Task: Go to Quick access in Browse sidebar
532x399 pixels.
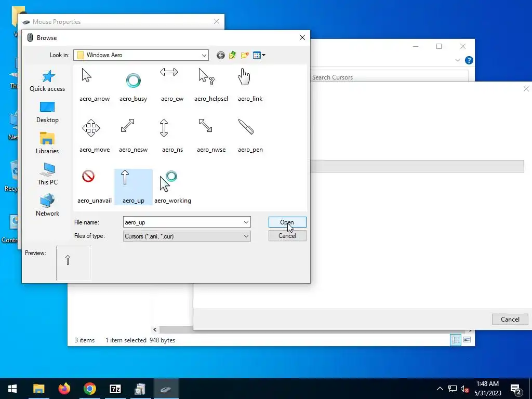Action: point(47,81)
